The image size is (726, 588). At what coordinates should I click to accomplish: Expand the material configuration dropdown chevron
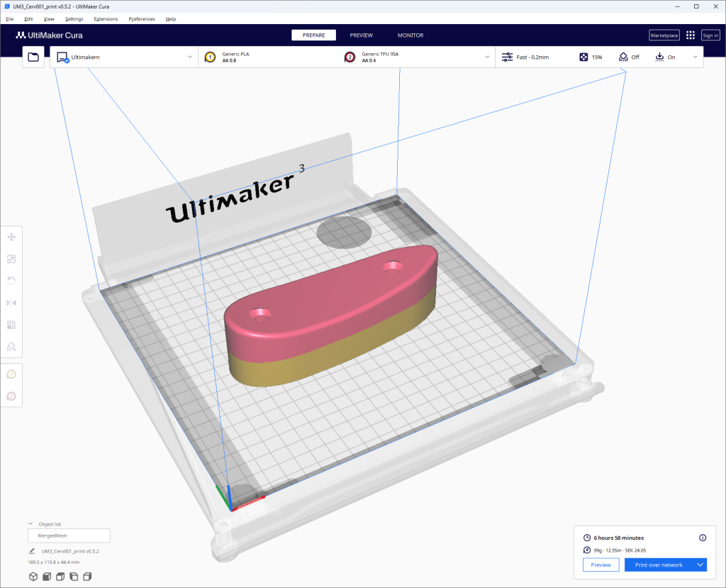487,57
